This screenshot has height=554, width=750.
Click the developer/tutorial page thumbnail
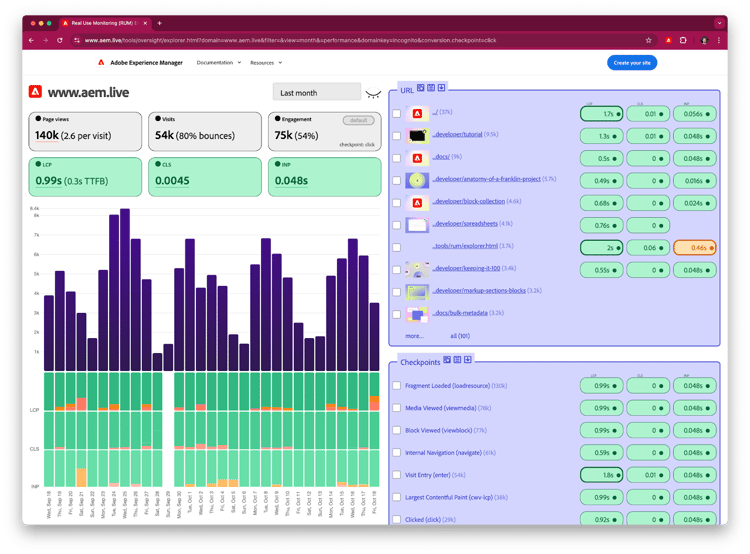point(417,136)
